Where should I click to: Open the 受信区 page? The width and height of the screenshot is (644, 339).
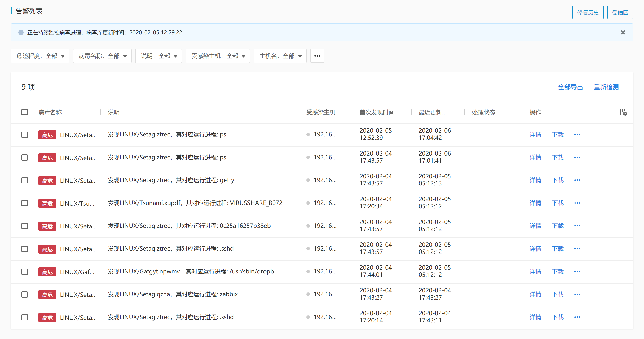620,13
